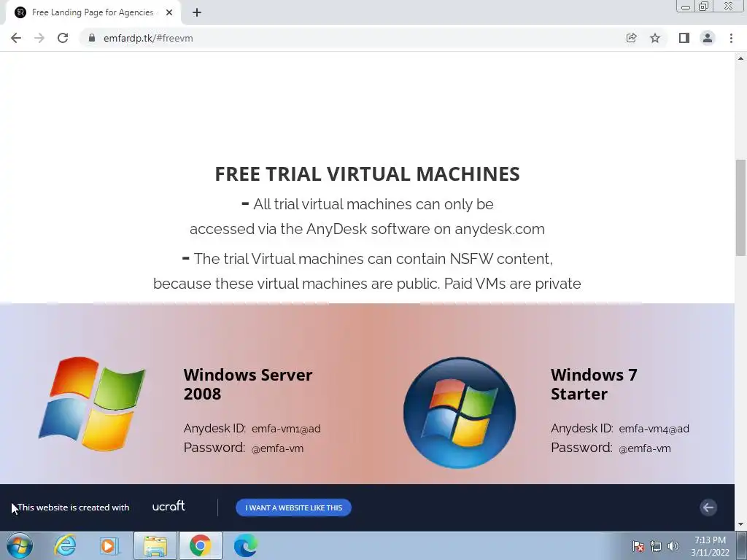The height and width of the screenshot is (560, 747).
Task: Open the Chrome profile menu
Action: point(708,38)
